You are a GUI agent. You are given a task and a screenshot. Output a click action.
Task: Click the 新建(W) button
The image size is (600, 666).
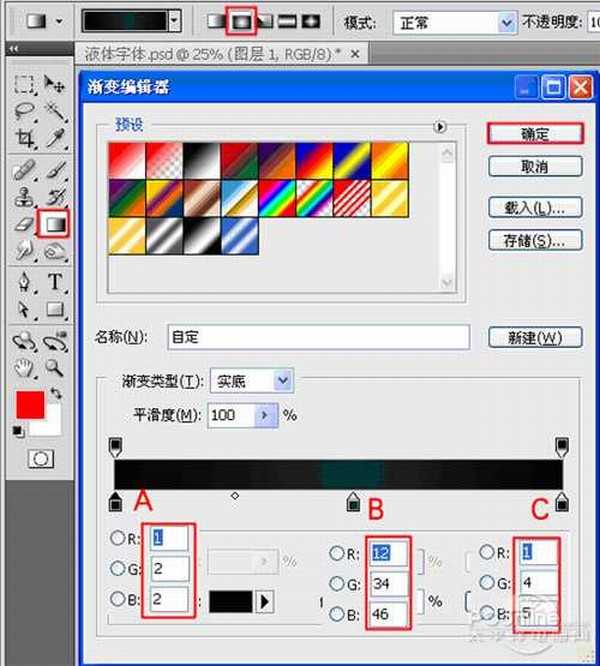pyautogui.click(x=535, y=338)
